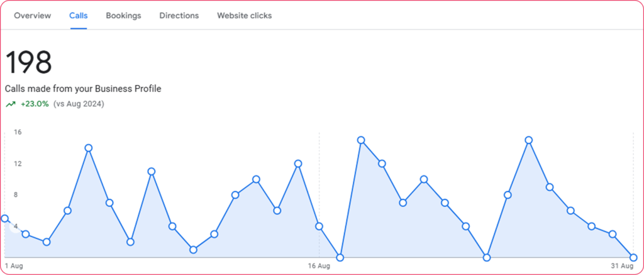Viewport: 644px width, 275px height.
Task: Select the 15-call peak just after 16 Aug
Action: coord(361,140)
